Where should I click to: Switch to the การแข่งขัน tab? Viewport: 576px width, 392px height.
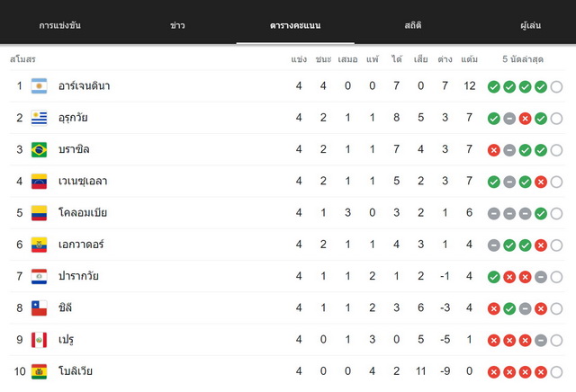point(60,25)
